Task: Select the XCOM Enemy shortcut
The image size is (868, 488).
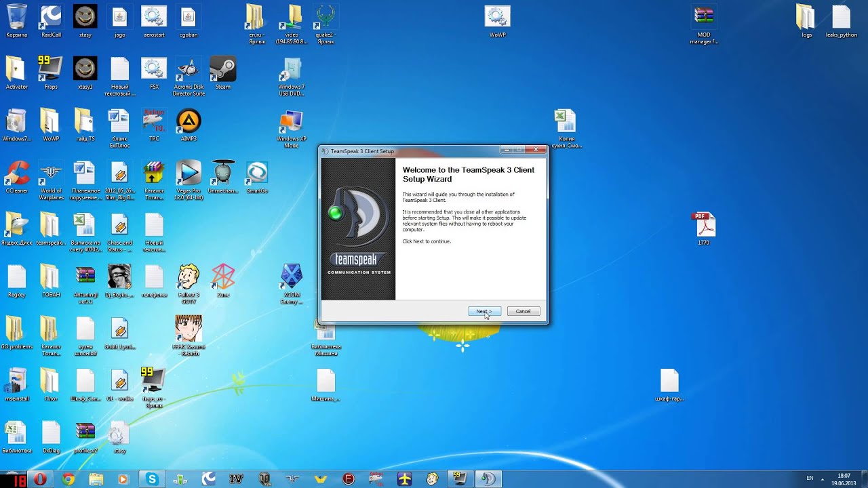Action: pyautogui.click(x=292, y=285)
